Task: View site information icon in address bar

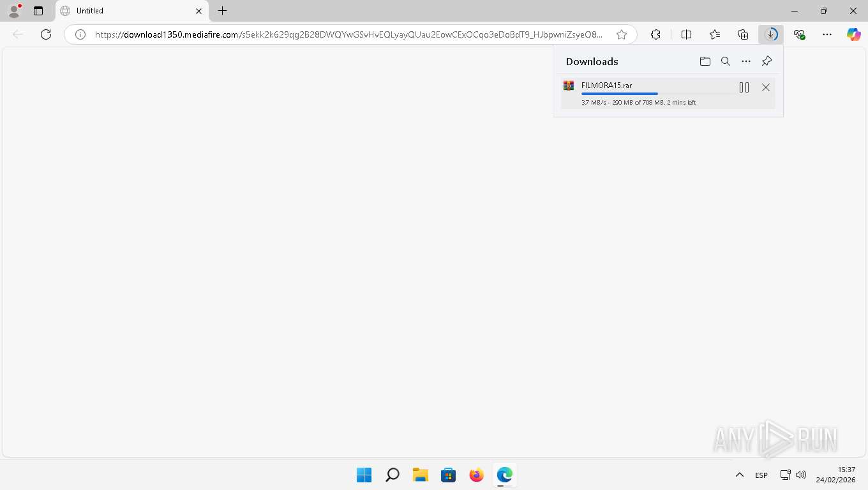Action: (x=80, y=34)
